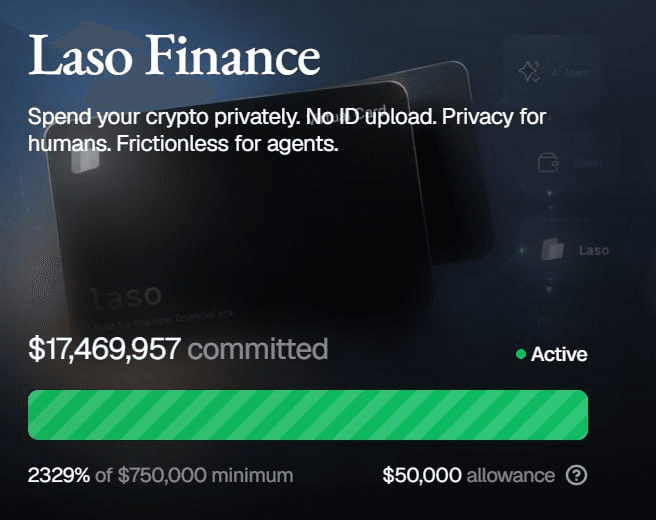Click the gray word committed
The image size is (656, 520).
click(258, 349)
